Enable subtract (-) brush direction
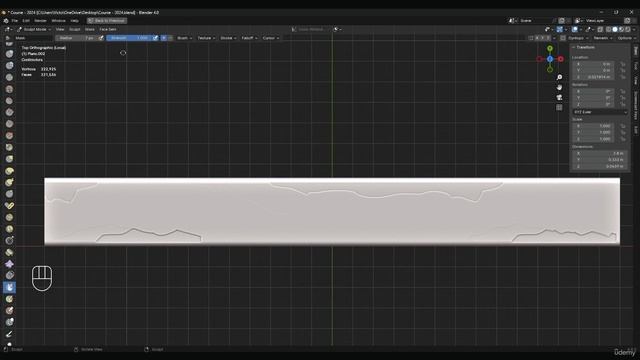The height and width of the screenshot is (360, 640). pyautogui.click(x=170, y=38)
